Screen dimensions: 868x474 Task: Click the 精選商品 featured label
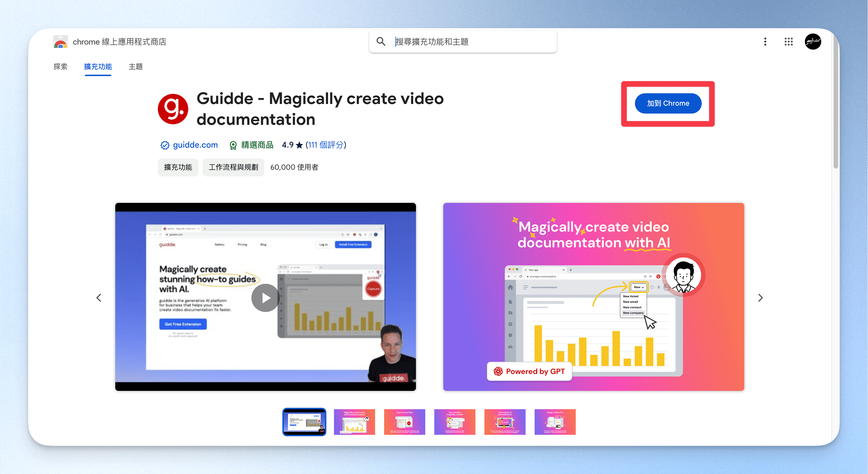[x=257, y=145]
